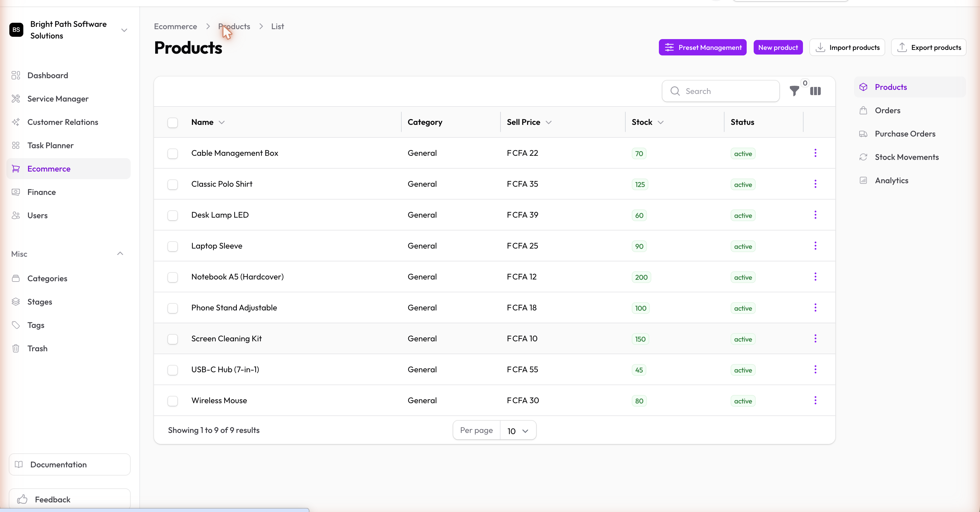Click the Stages layers icon
980x512 pixels.
[15, 302]
